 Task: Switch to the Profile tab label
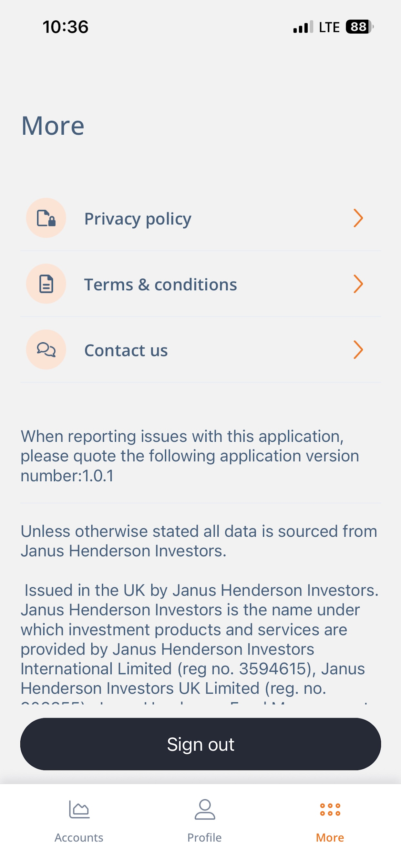205,838
